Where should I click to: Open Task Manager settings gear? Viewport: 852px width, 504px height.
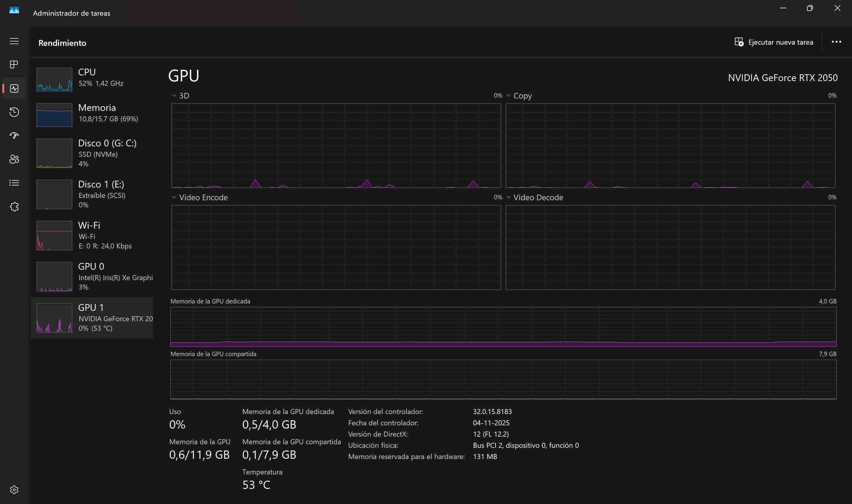[14, 490]
